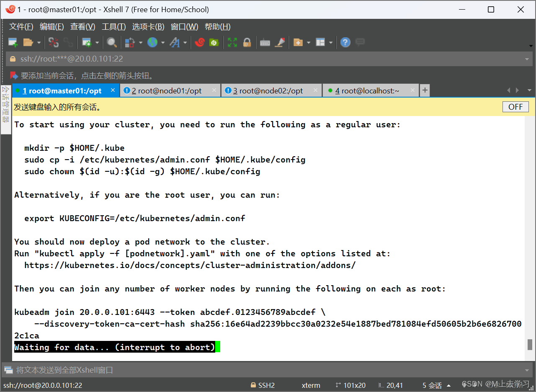Image resolution: width=536 pixels, height=392 pixels.
Task: Open the font settings icon
Action: 175,42
